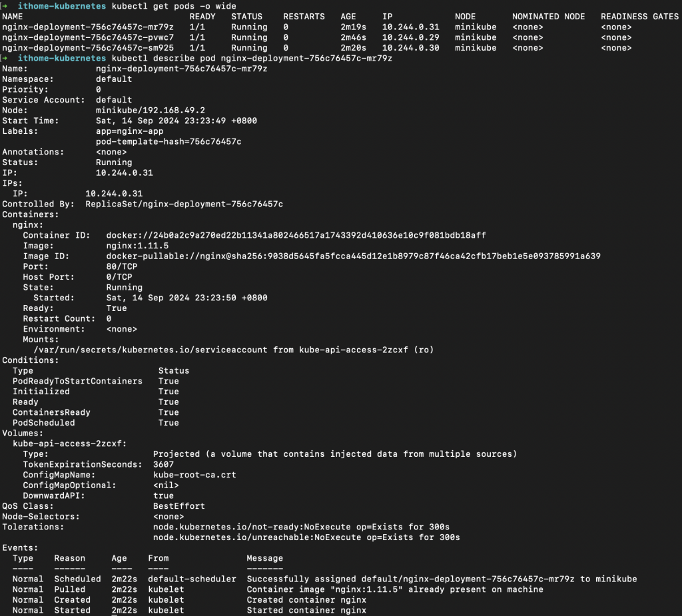
Task: Click pod name nginx-deployment-756c76457c-pvwc7 in list
Action: pyautogui.click(x=88, y=37)
